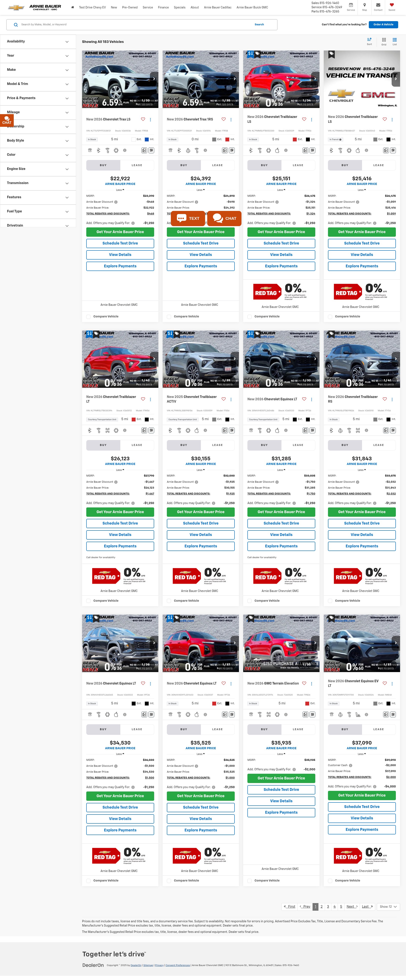
Task: Open the side CHAT tab
Action: pos(7,121)
